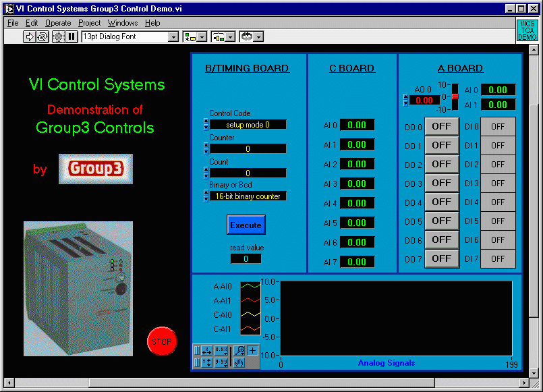The height and width of the screenshot is (392, 543).
Task: Click the DI 0 OFF indicator
Action: pos(498,127)
